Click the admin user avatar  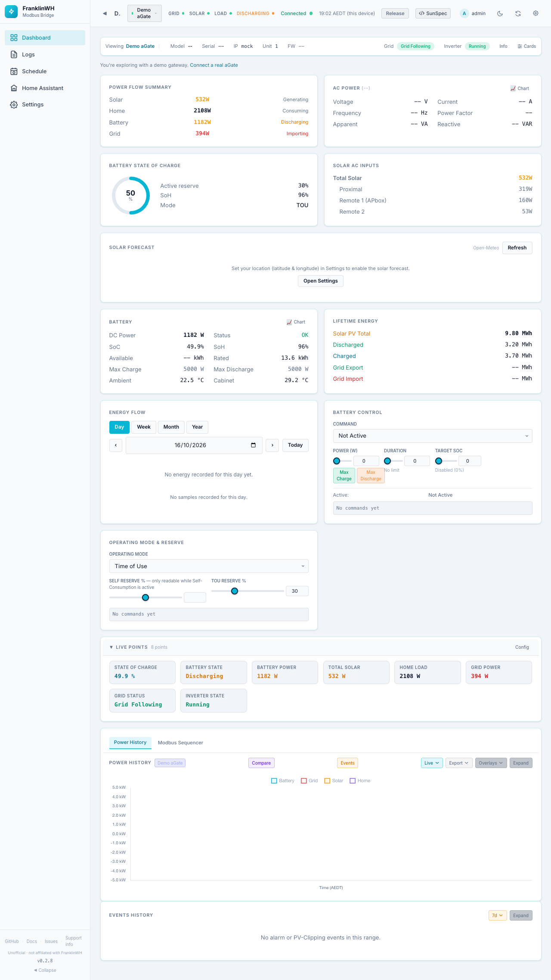coord(464,13)
